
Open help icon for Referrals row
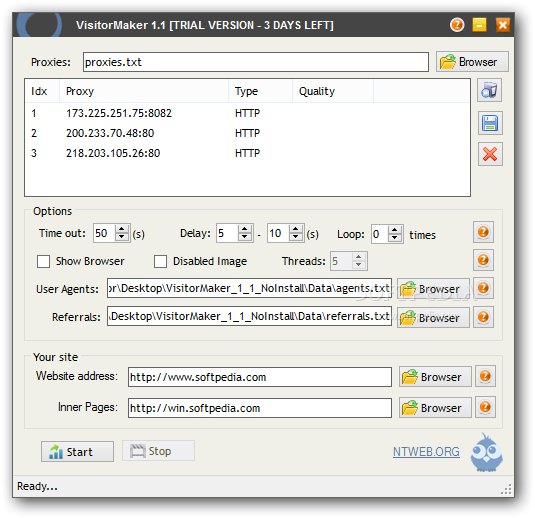[483, 317]
